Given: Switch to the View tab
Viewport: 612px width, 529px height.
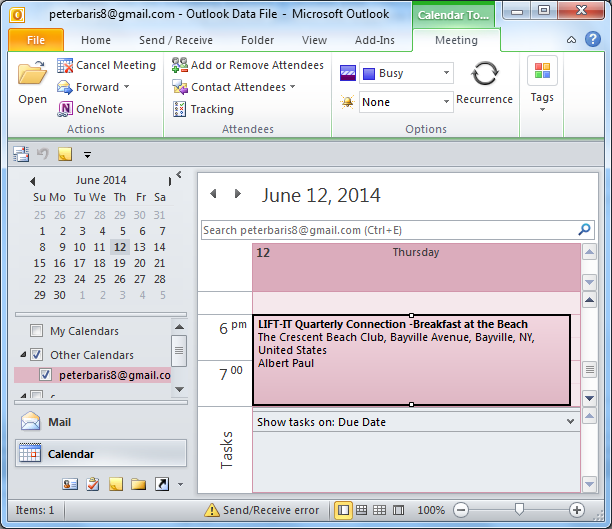Looking at the screenshot, I should pyautogui.click(x=314, y=40).
